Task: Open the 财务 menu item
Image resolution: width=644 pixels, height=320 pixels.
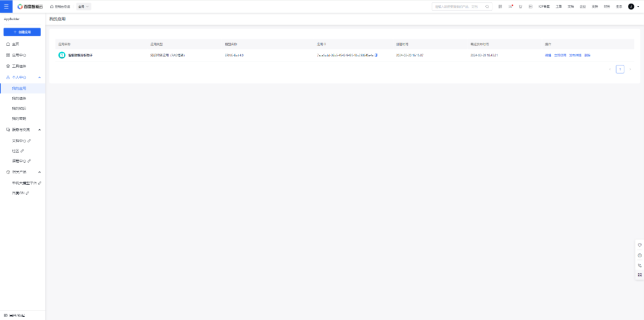Action: 606,7
